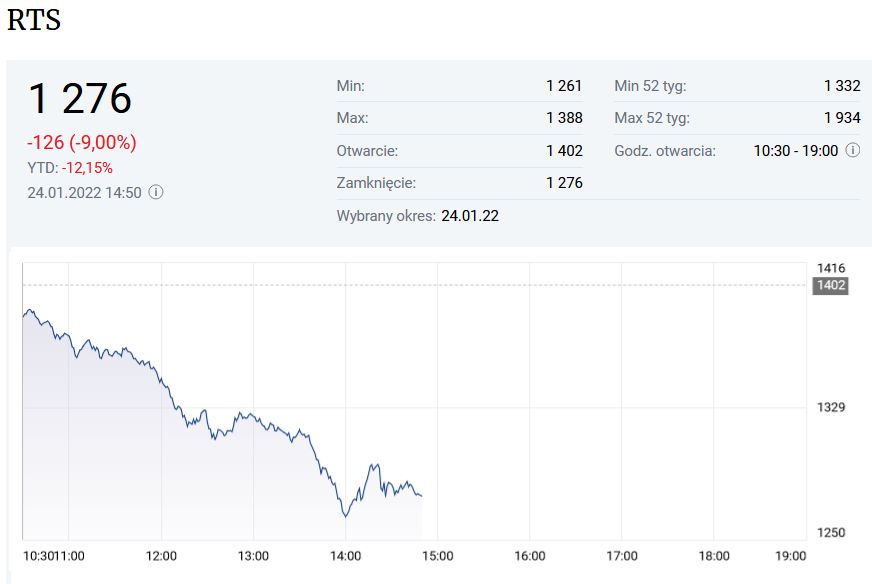Click the 1329 label on price axis
This screenshot has width=872, height=584.
(831, 407)
